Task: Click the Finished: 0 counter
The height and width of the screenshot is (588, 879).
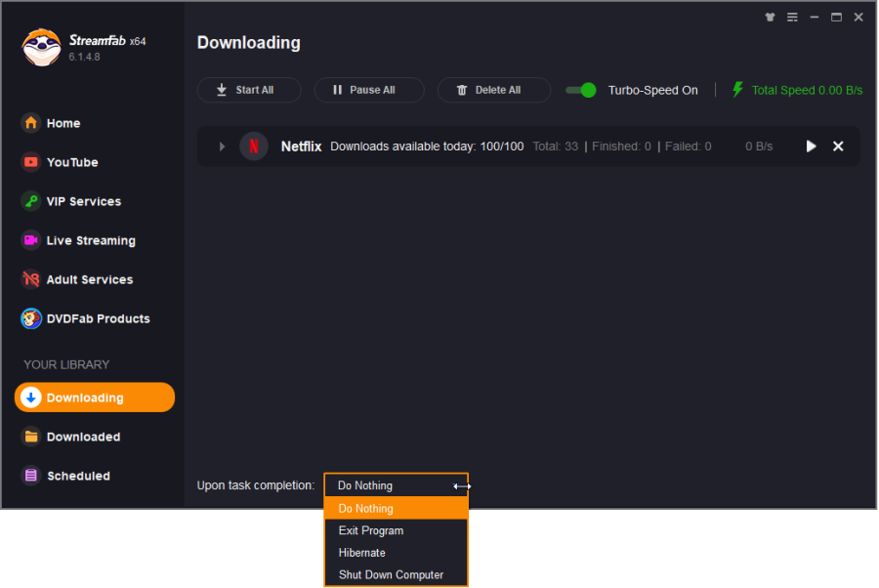Action: (x=622, y=147)
